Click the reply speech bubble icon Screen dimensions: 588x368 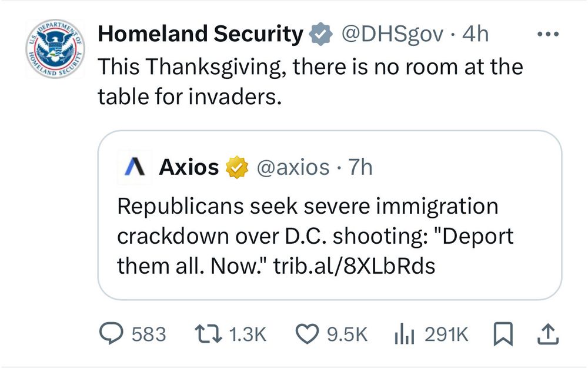pos(110,334)
